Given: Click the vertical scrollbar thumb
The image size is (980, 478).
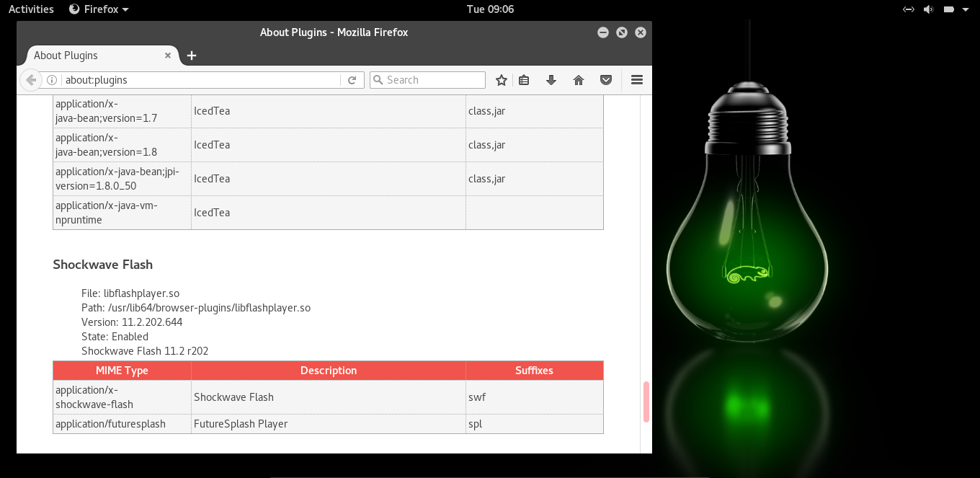Looking at the screenshot, I should coord(646,402).
